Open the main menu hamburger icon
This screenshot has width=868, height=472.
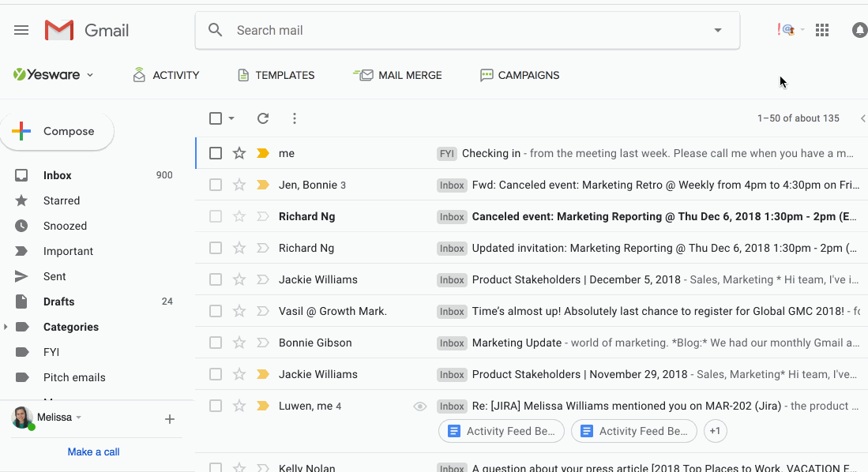21,30
